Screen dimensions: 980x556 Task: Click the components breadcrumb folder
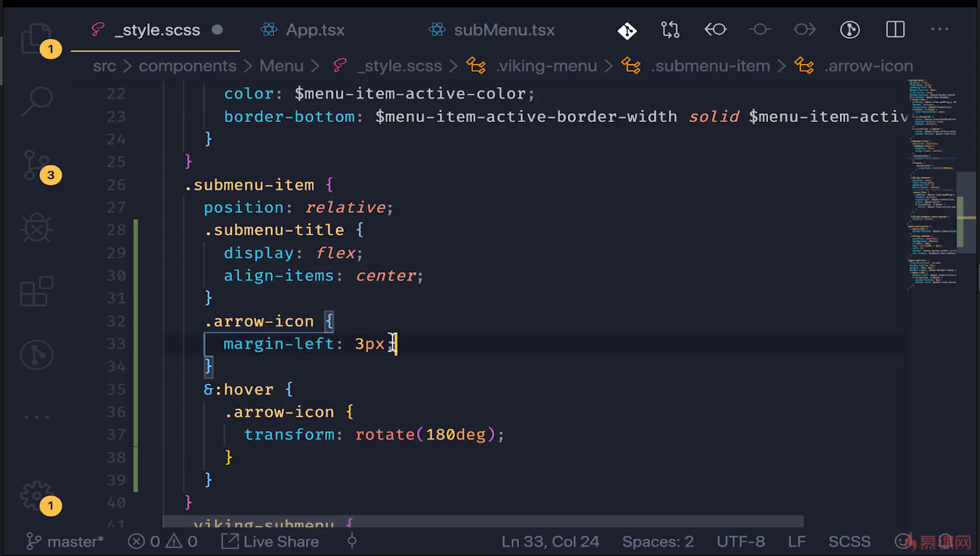click(x=187, y=66)
